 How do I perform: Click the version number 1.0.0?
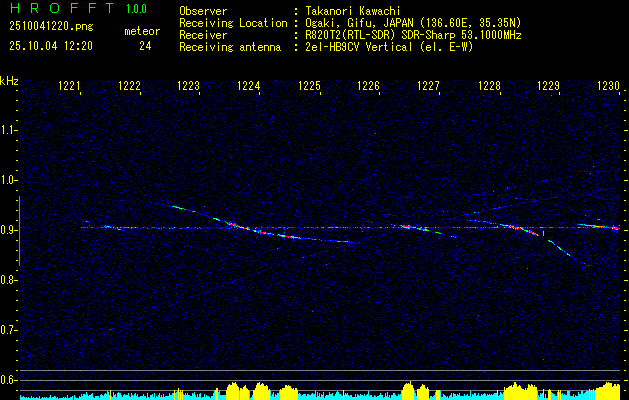click(136, 9)
